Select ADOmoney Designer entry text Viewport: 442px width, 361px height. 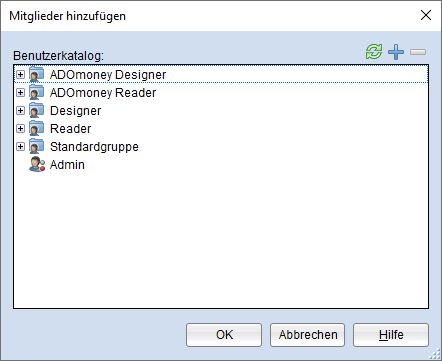(108, 75)
